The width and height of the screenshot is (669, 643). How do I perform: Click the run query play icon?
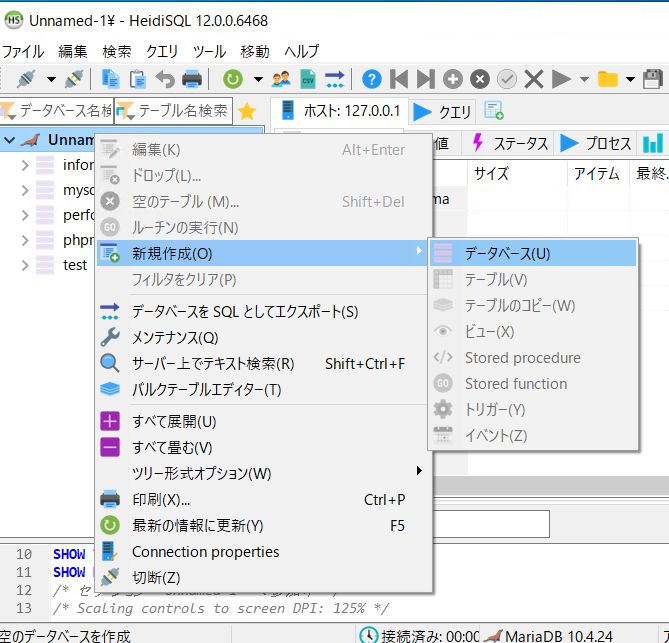[561, 79]
